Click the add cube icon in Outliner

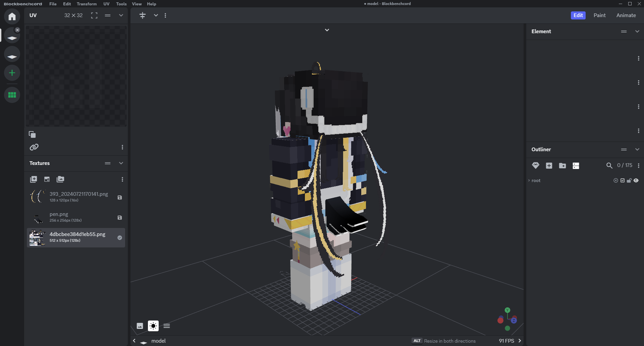549,166
